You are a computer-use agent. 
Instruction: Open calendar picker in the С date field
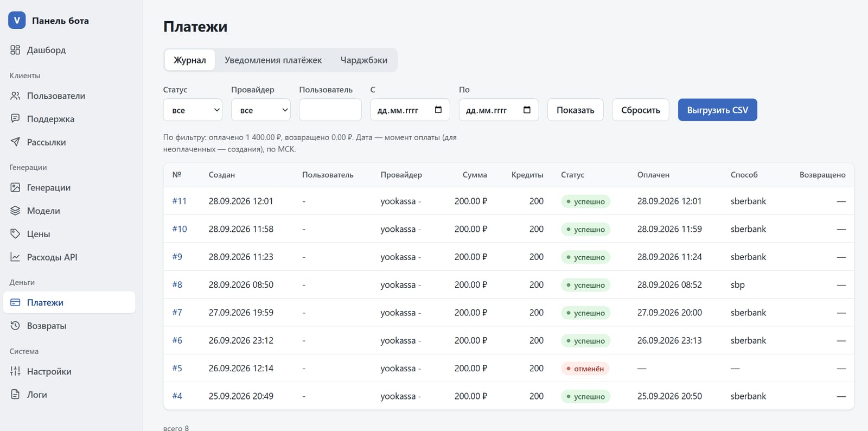pos(438,110)
